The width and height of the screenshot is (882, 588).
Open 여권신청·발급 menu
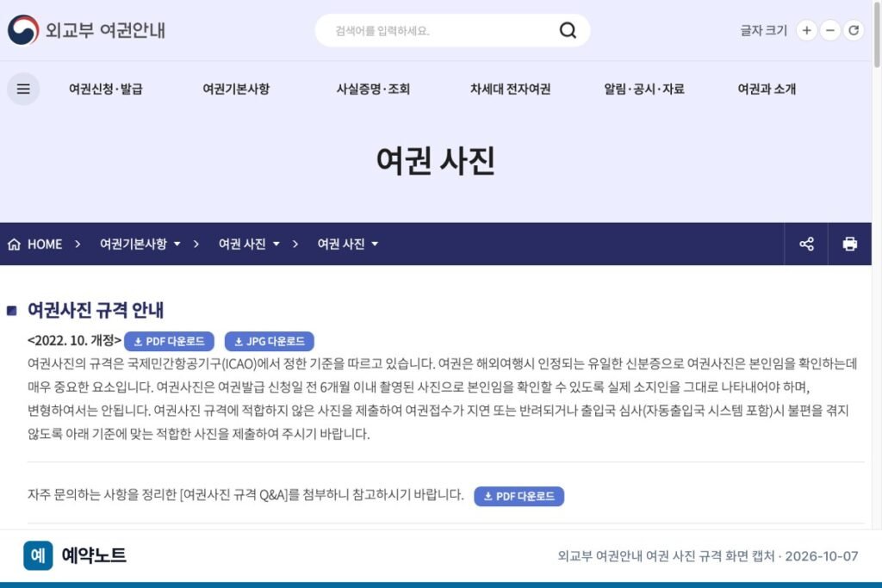click(106, 89)
